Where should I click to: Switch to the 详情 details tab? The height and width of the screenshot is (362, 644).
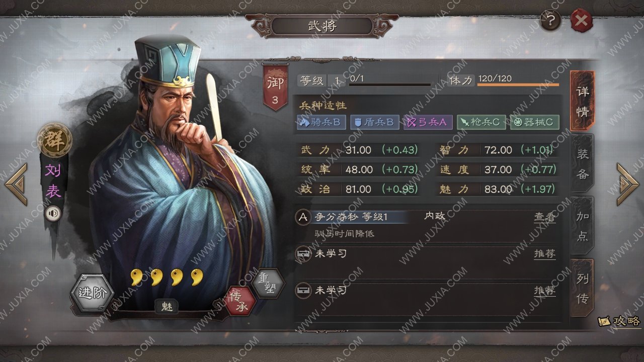tap(582, 101)
